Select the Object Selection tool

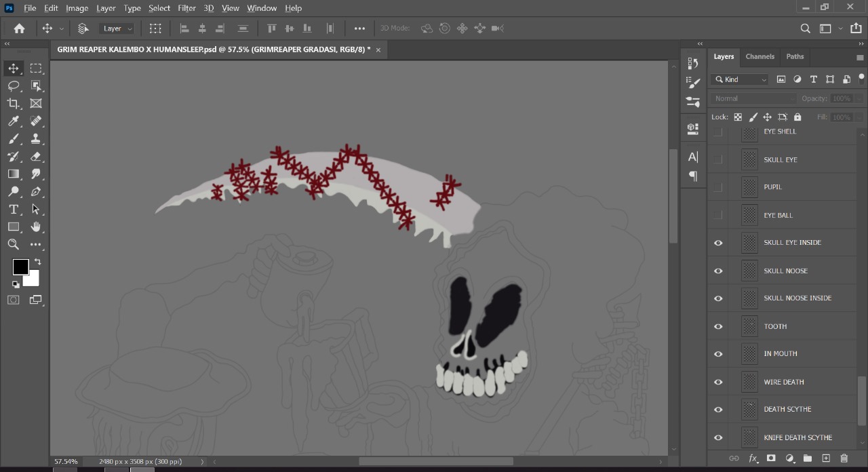pyautogui.click(x=36, y=85)
